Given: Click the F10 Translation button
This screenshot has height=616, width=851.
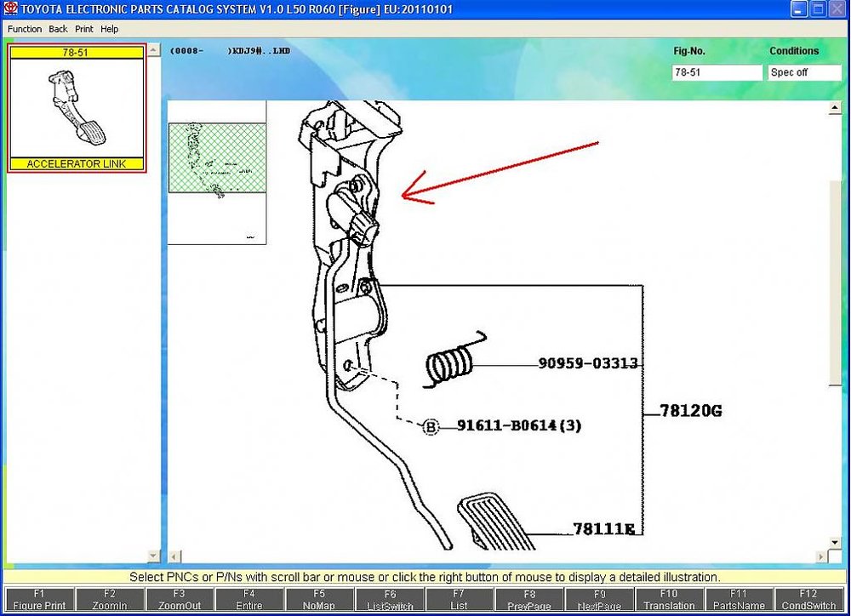Looking at the screenshot, I should (x=669, y=599).
